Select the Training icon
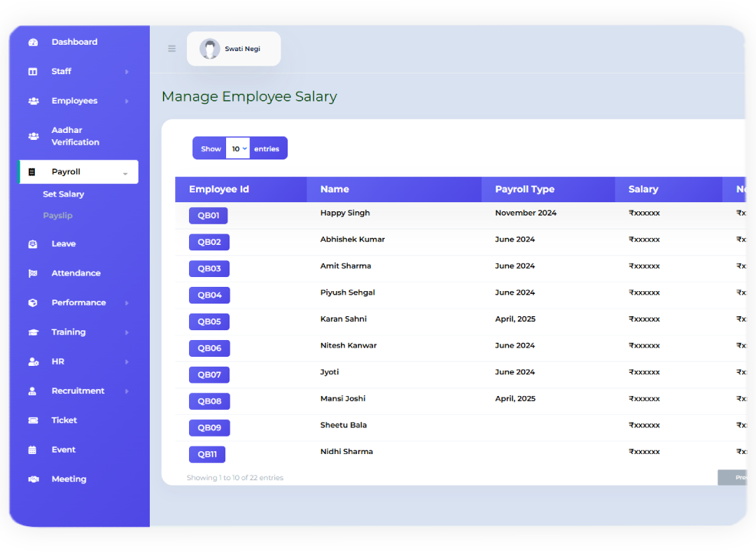756x552 pixels. pyautogui.click(x=33, y=332)
